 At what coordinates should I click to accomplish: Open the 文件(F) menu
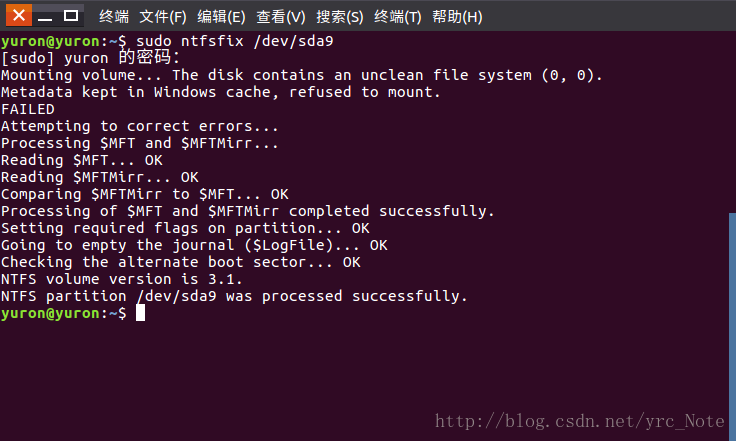point(163,17)
